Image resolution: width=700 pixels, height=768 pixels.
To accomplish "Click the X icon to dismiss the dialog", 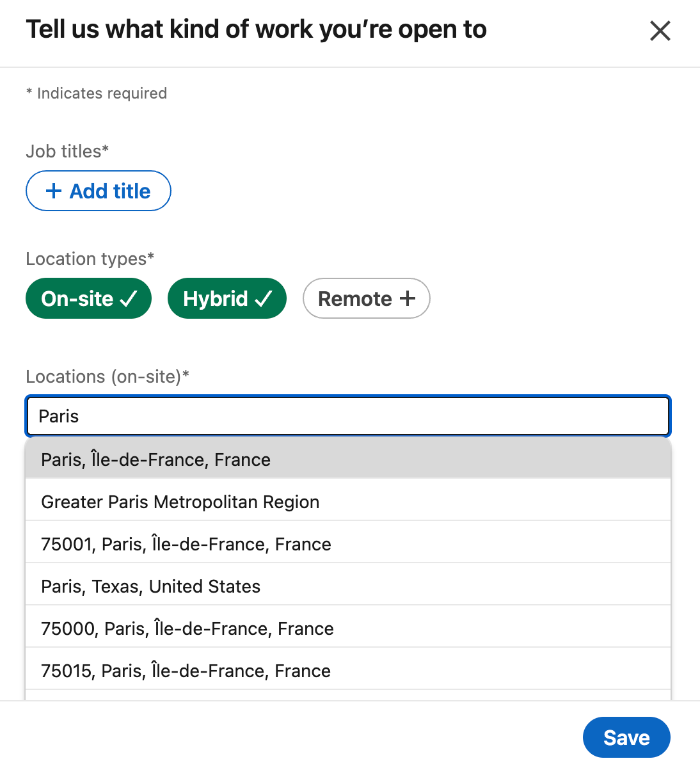I will 660,31.
